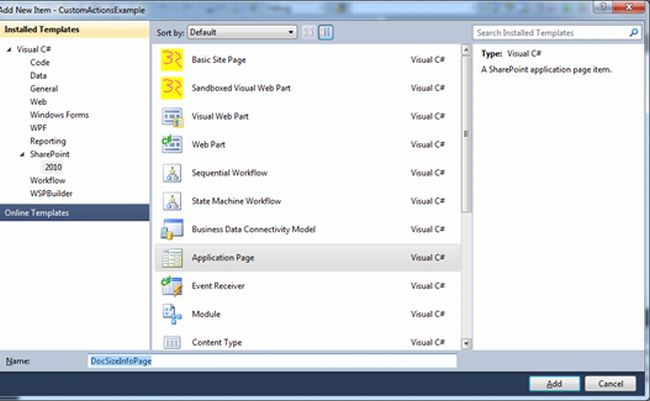Select the Event Receiver label
The image size is (650, 401).
(x=218, y=286)
